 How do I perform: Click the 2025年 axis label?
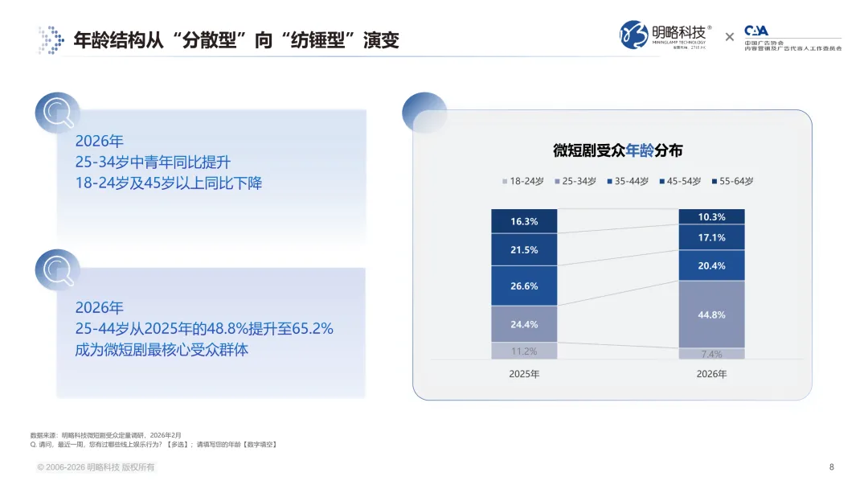[524, 374]
